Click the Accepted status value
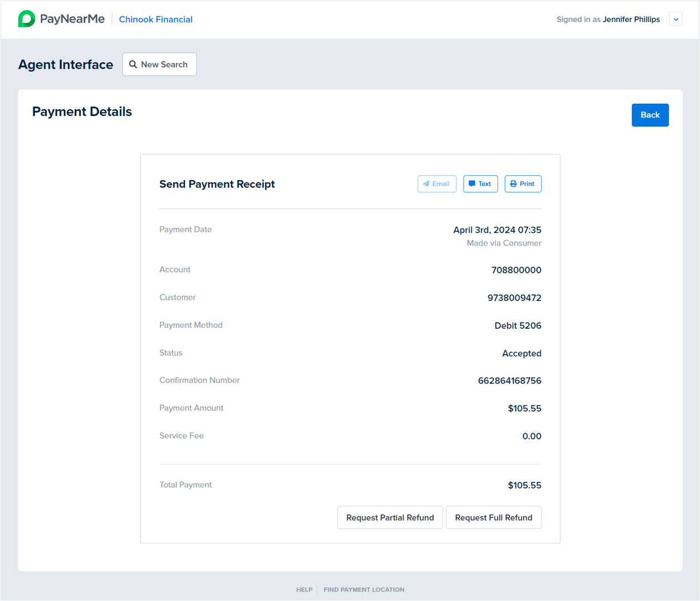Viewport: 700px width, 601px height. click(522, 353)
